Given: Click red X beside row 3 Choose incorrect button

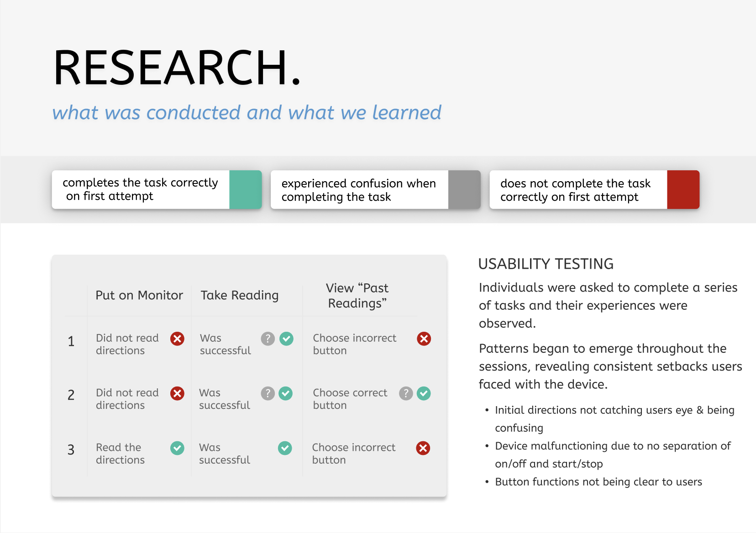Looking at the screenshot, I should (423, 448).
